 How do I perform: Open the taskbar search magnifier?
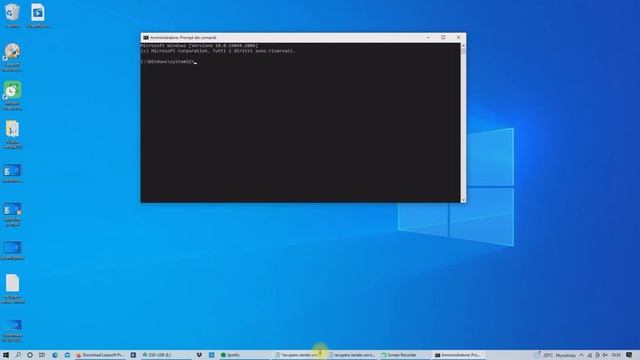[18, 355]
